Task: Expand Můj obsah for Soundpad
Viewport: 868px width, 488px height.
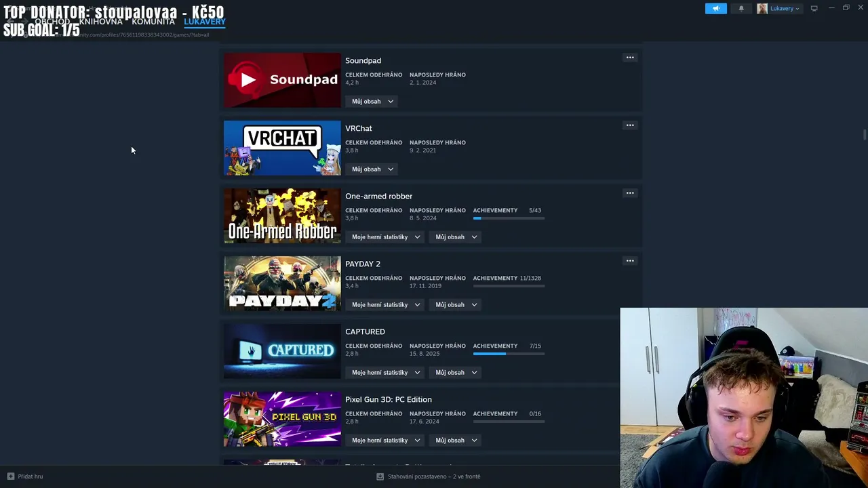Action: click(x=372, y=102)
